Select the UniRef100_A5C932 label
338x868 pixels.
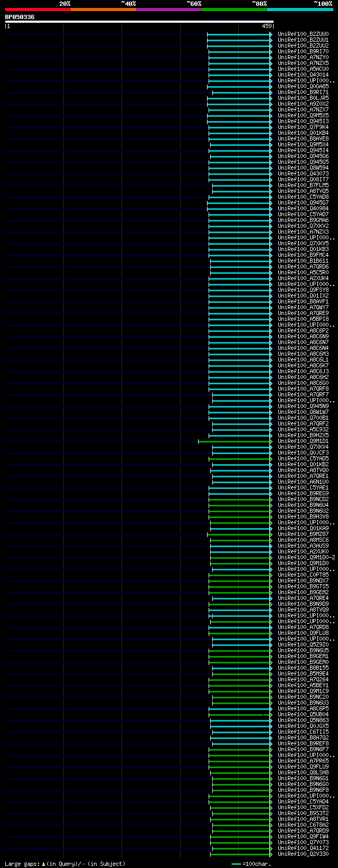click(x=303, y=430)
